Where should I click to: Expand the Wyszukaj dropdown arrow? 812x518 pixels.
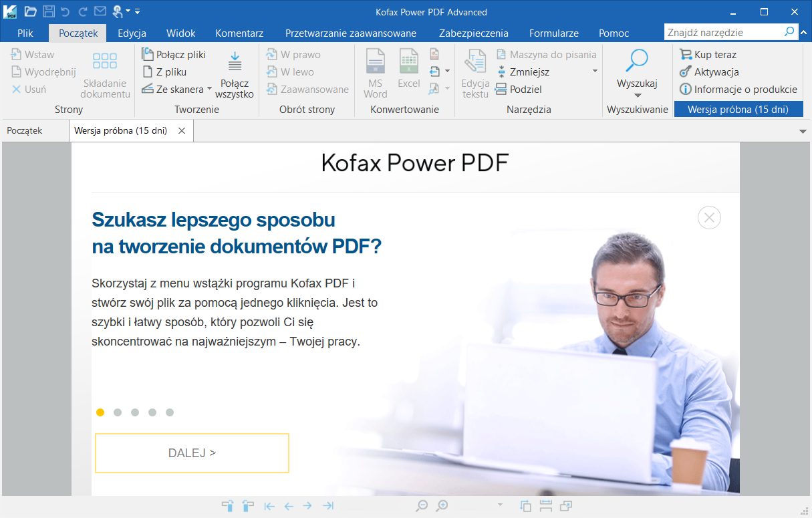coord(637,95)
